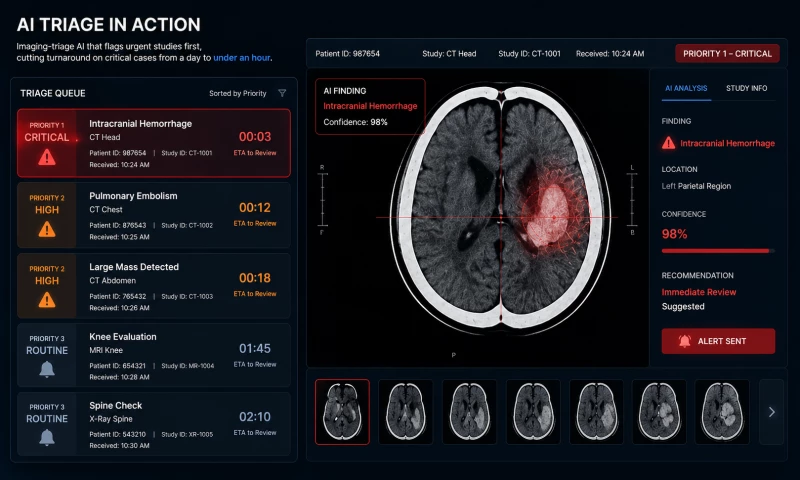
Task: Click Study ID: CT-1001 in the header bar
Action: point(529,54)
